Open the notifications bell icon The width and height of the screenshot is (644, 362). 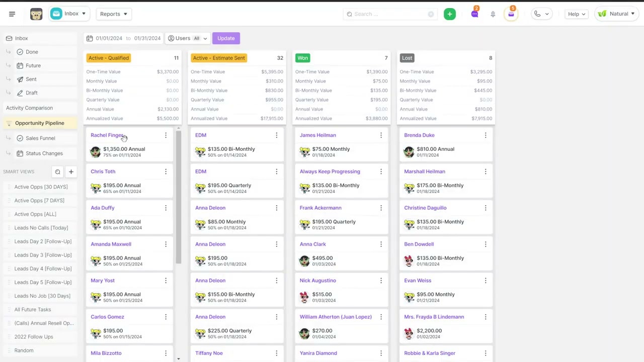[493, 14]
